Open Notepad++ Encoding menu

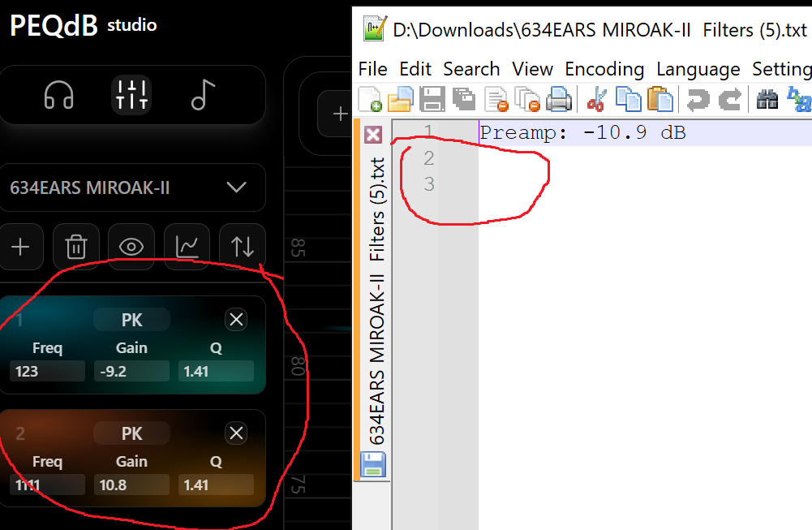pos(604,69)
